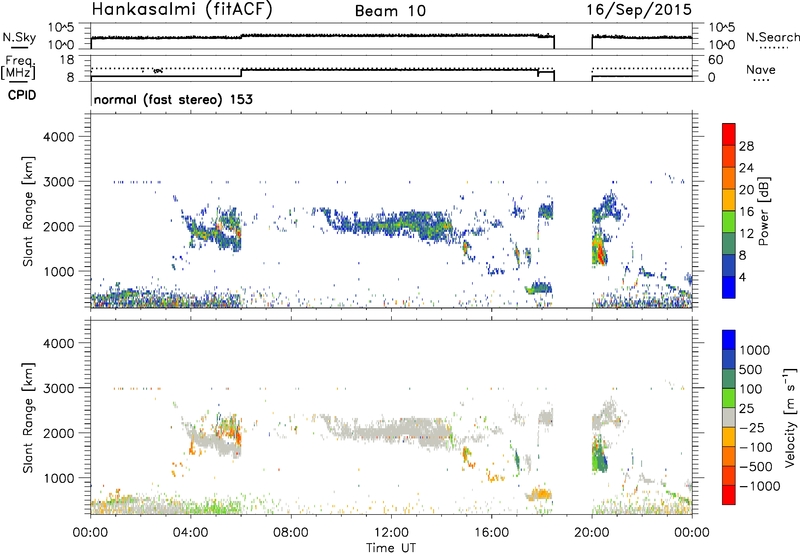Click the yellow 16-20 dB power swatch
Image resolution: width=800 pixels, height=554 pixels.
click(x=729, y=199)
